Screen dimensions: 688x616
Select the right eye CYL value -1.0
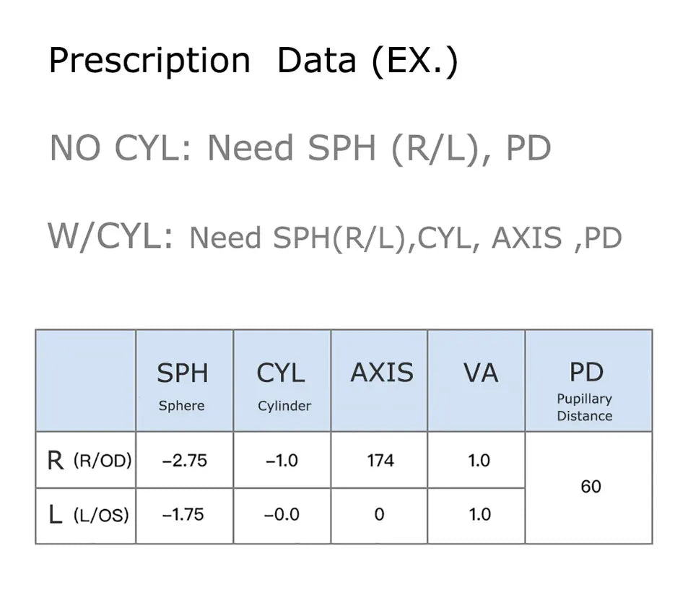click(282, 461)
